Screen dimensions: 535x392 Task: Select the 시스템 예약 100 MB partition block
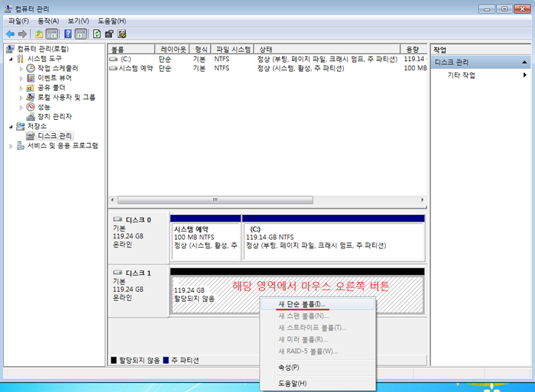(206, 238)
